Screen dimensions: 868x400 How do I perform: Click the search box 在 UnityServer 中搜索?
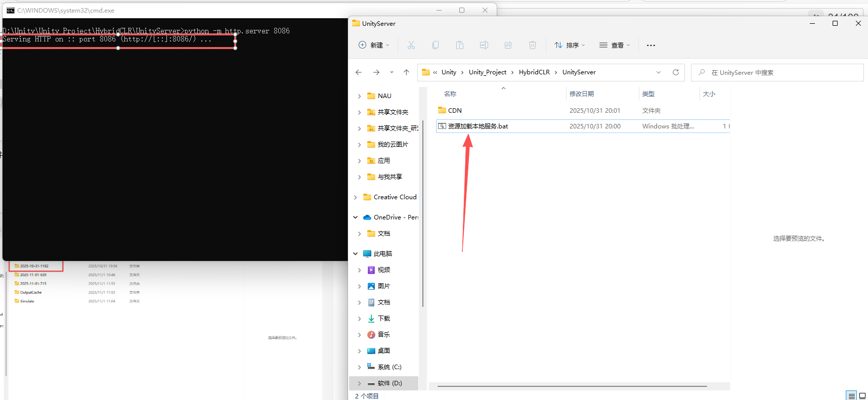(777, 72)
